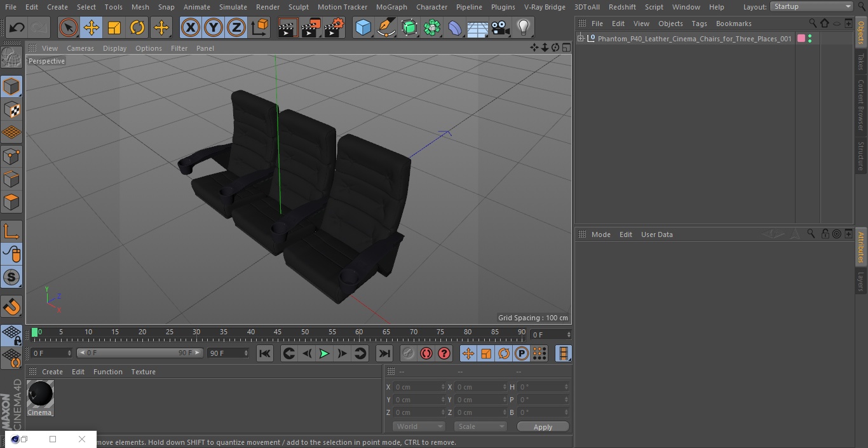Select the Live Selection tool

tap(68, 27)
